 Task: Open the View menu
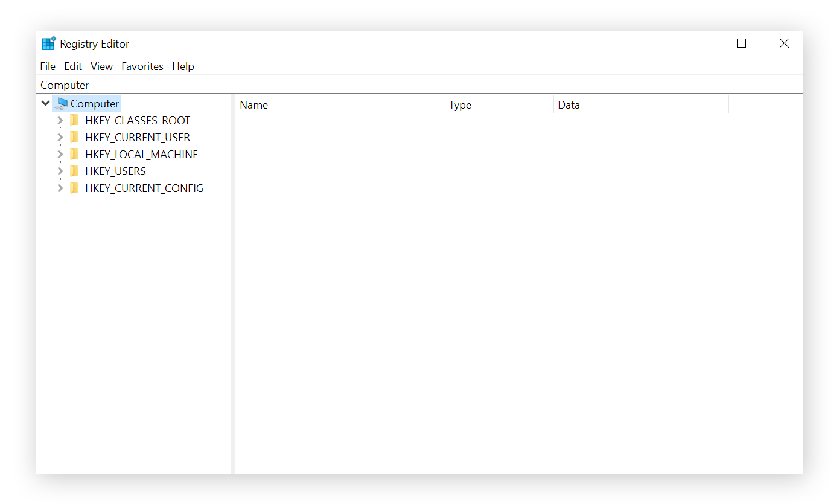[x=101, y=66]
